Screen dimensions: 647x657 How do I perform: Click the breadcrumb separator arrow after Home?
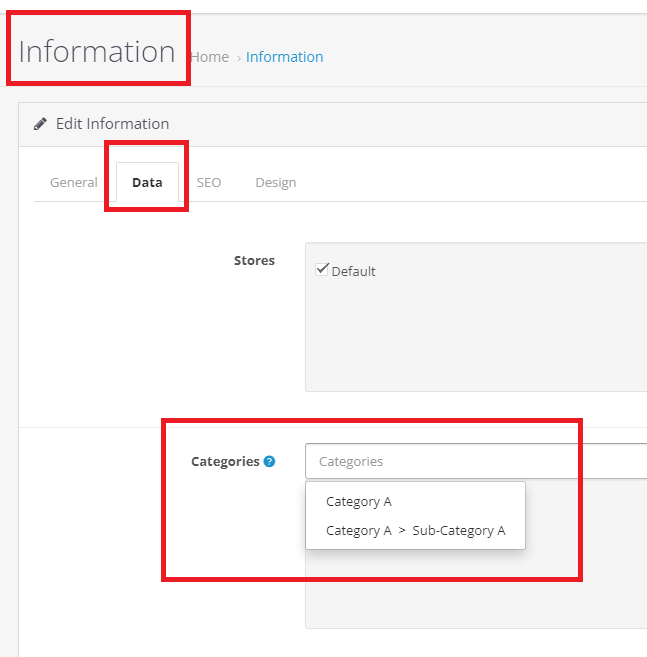pyautogui.click(x=238, y=58)
